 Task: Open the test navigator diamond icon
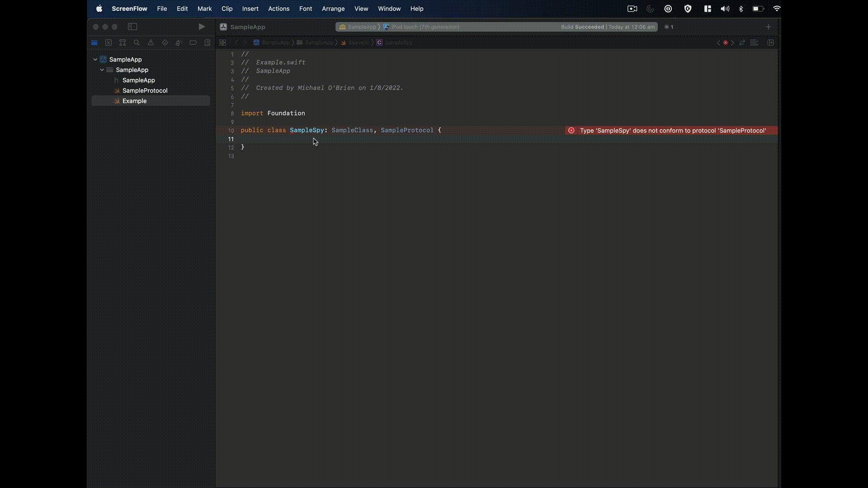pyautogui.click(x=165, y=42)
